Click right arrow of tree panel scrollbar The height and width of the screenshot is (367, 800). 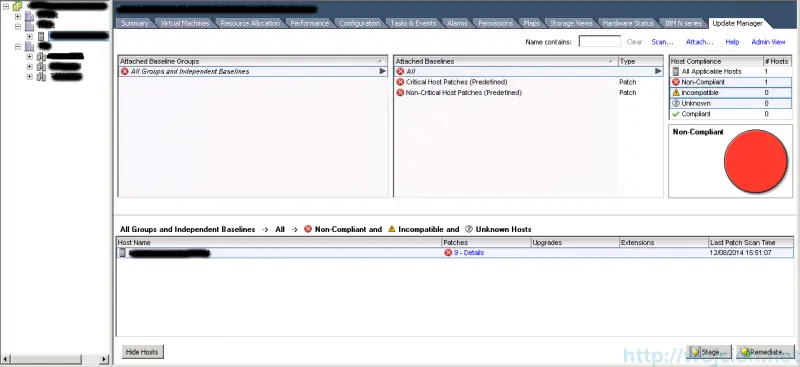coord(105,359)
